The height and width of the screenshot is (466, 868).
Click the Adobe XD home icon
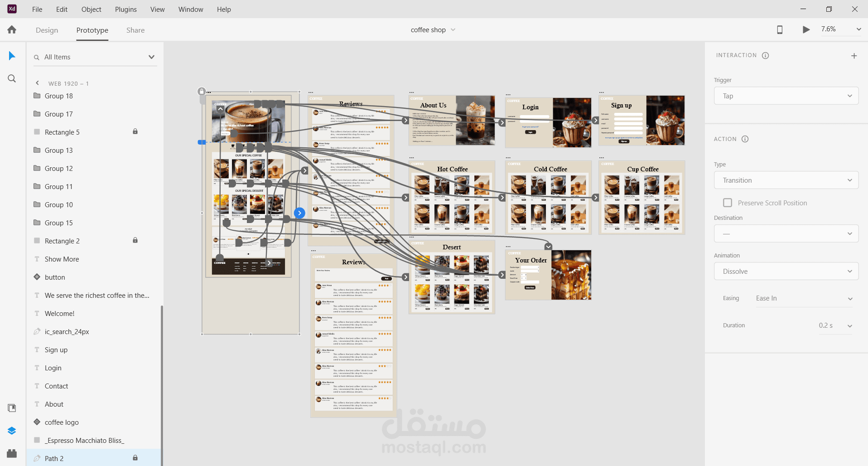12,30
